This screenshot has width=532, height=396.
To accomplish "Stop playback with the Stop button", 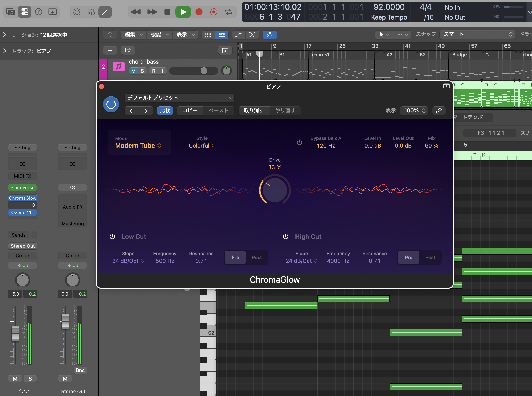I will [x=167, y=12].
